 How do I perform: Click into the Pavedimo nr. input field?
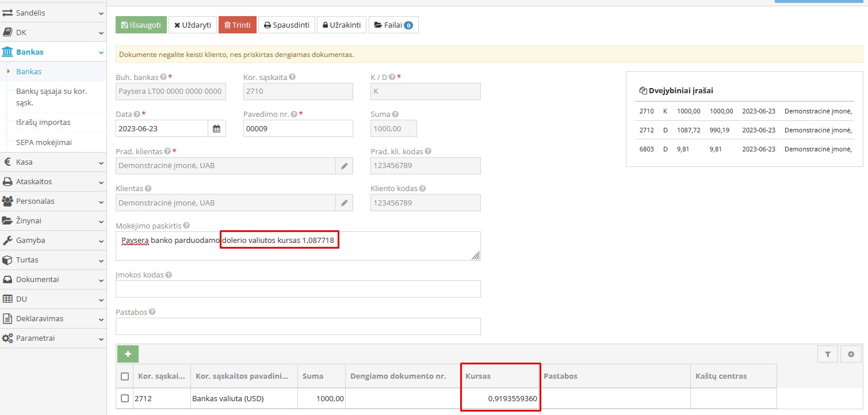point(297,129)
